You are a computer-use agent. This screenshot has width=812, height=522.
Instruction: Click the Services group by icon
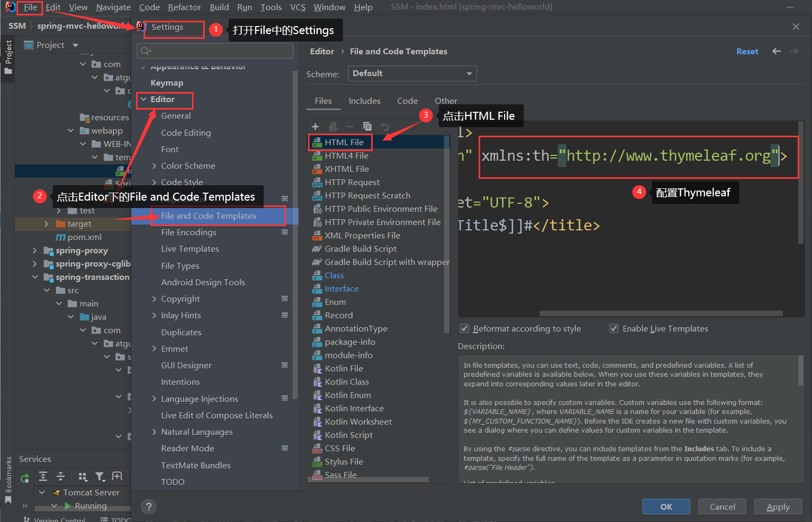coord(83,477)
